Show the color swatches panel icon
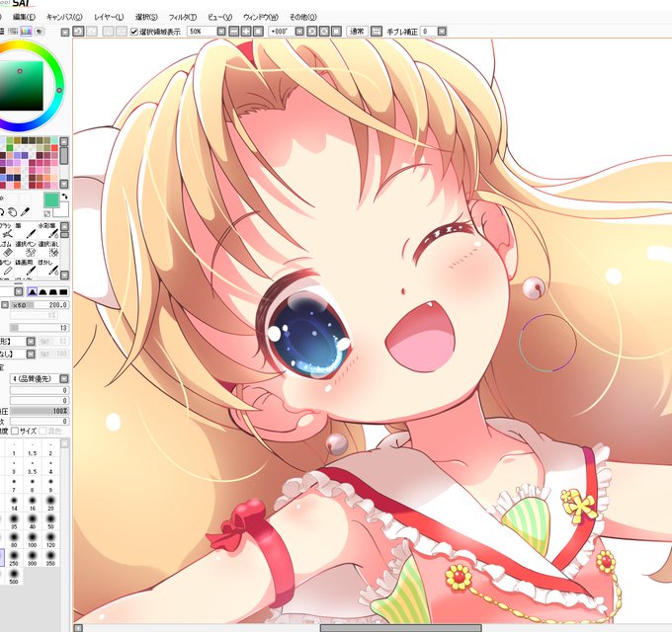Screen dimensions: 672x632 [x=26, y=32]
